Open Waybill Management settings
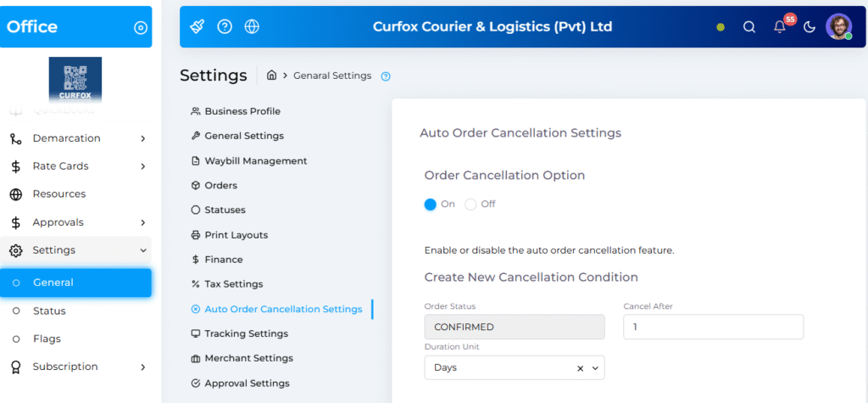This screenshot has height=403, width=868. [x=255, y=161]
